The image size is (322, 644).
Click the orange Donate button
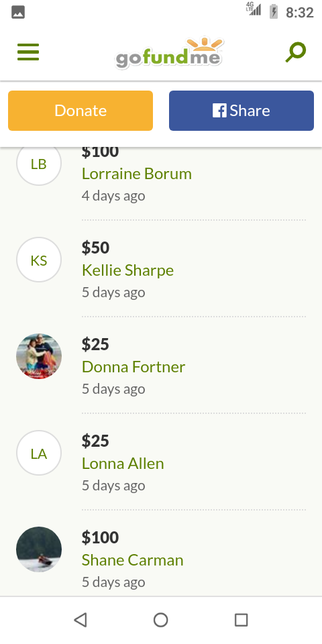point(80,111)
